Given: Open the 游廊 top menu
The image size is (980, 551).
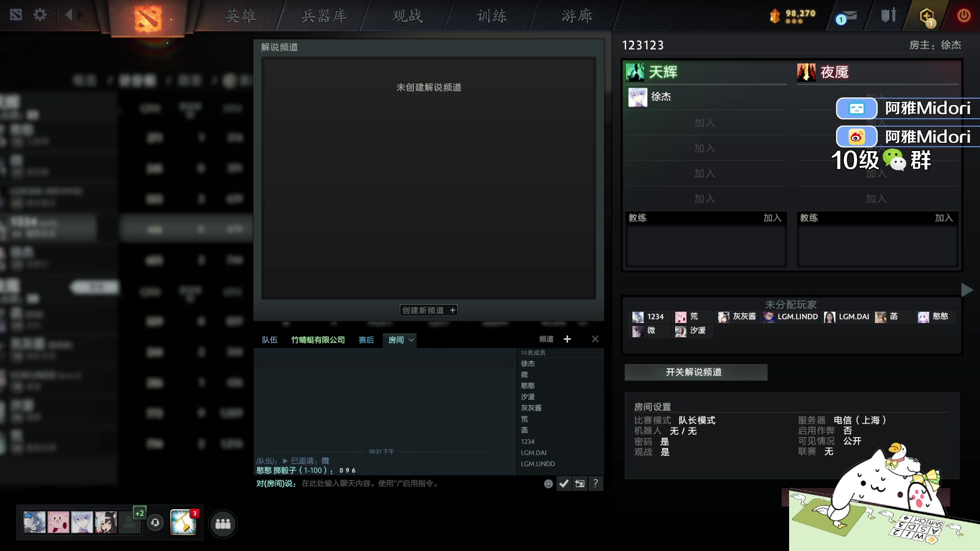Looking at the screenshot, I should click(x=577, y=16).
